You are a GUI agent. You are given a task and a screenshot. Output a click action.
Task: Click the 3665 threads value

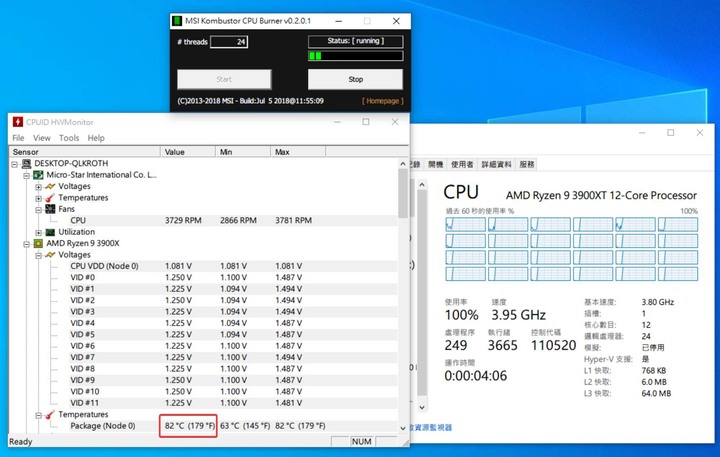(502, 345)
